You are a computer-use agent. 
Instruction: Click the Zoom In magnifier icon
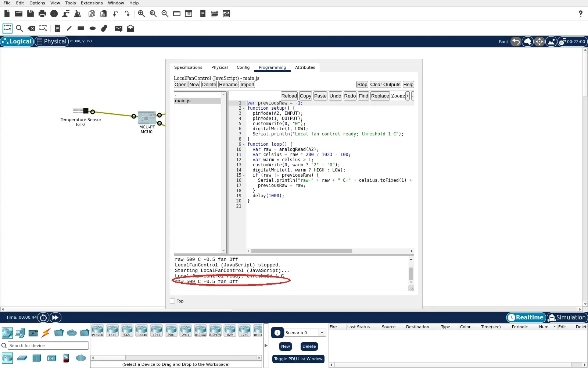pyautogui.click(x=141, y=14)
